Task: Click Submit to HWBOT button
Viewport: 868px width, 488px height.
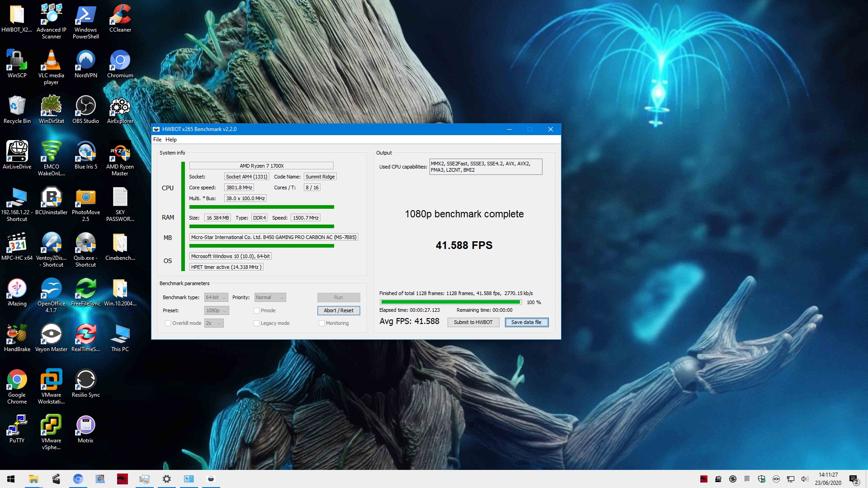Action: 473,322
